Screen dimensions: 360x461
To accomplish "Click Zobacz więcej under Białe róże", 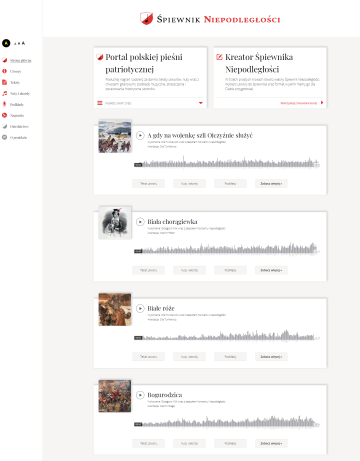I will 271,357.
